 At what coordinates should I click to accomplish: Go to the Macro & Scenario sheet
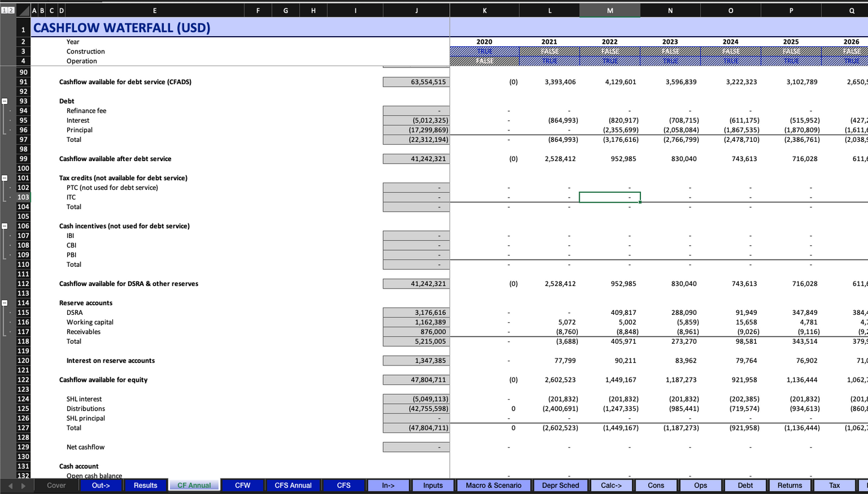coord(494,485)
